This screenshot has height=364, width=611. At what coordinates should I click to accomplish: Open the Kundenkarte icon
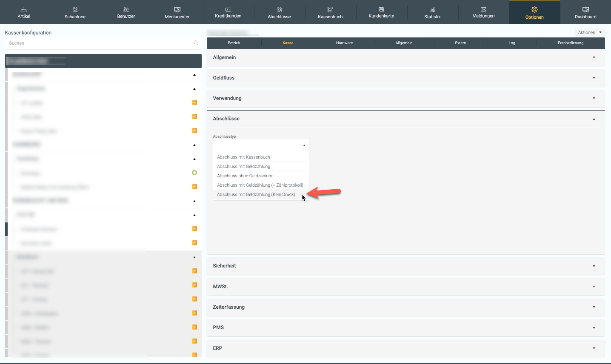tap(381, 9)
